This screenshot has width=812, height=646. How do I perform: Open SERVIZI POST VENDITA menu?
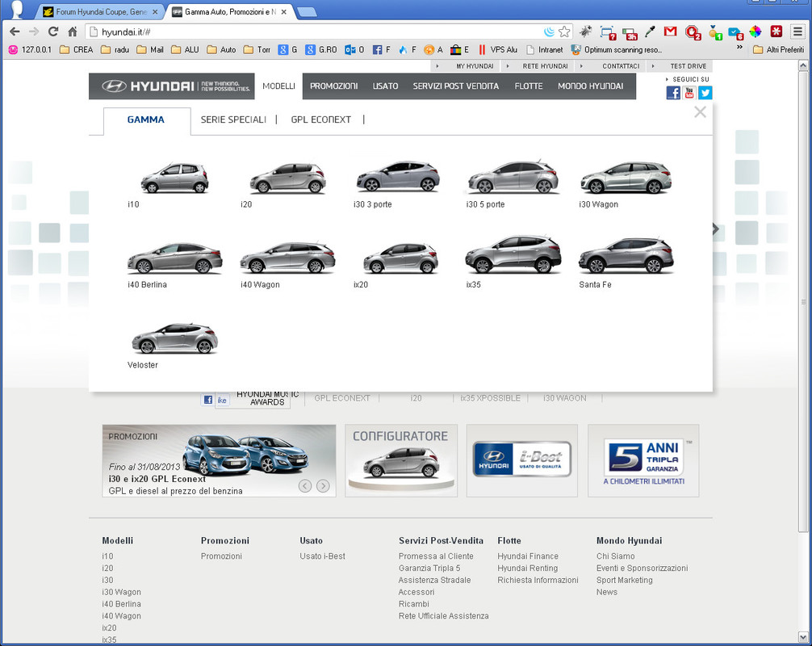(x=456, y=86)
